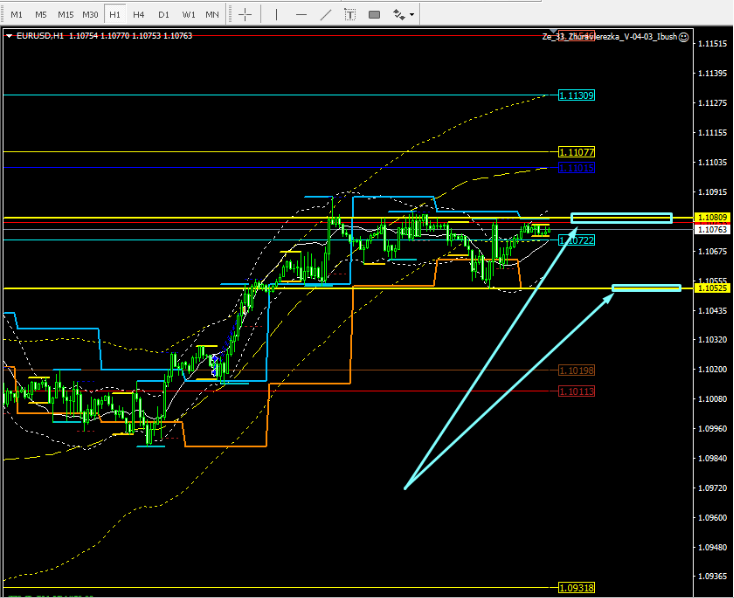Open the arrows tool dropdown arrow

(412, 15)
